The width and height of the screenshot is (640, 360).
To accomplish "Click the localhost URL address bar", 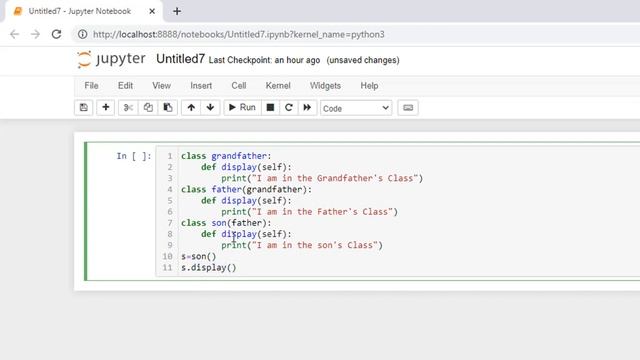I will (x=239, y=34).
